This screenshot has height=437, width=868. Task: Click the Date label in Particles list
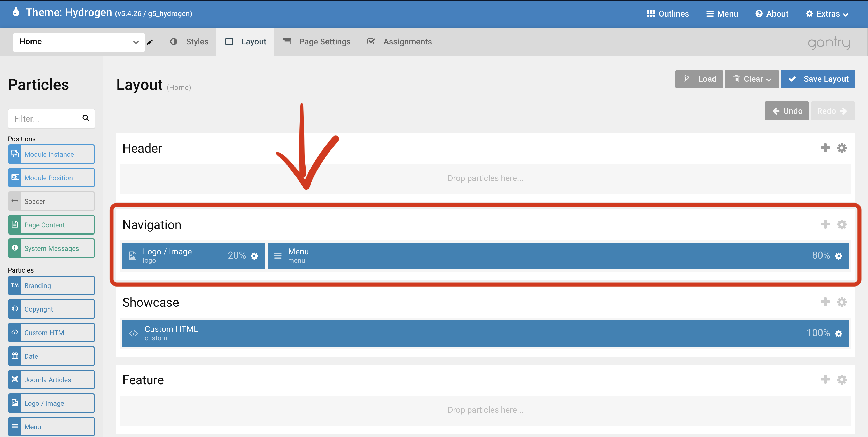pyautogui.click(x=31, y=356)
